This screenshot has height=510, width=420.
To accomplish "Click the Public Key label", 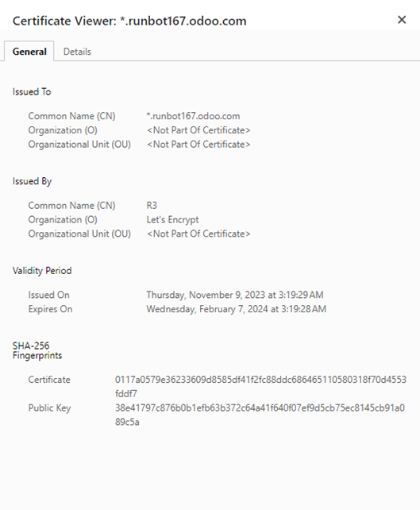I will [49, 408].
